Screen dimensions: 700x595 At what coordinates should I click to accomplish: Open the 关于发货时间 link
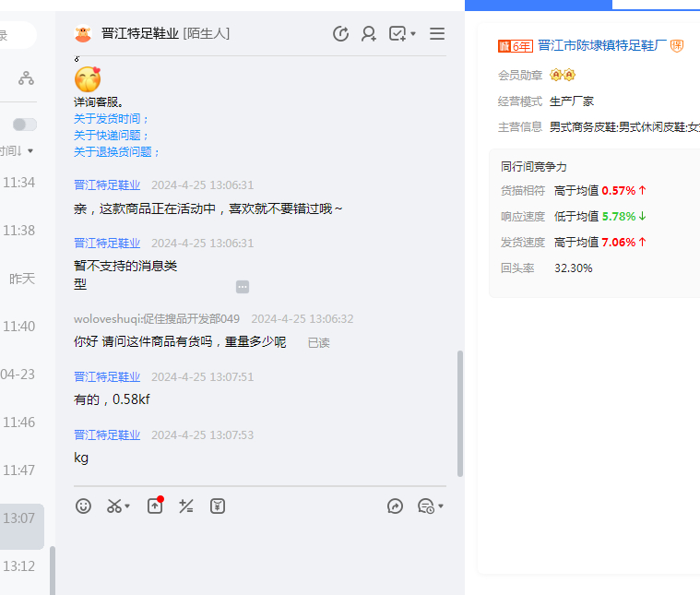(x=112, y=119)
